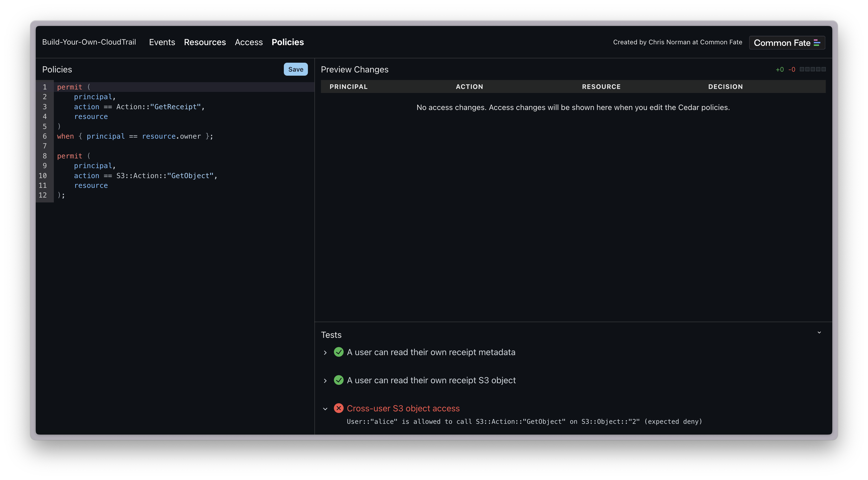
Task: Click the Access navigation icon
Action: pyautogui.click(x=248, y=42)
